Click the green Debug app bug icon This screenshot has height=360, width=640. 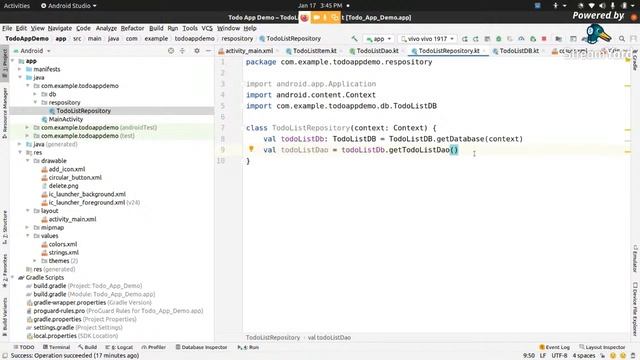click(x=498, y=39)
